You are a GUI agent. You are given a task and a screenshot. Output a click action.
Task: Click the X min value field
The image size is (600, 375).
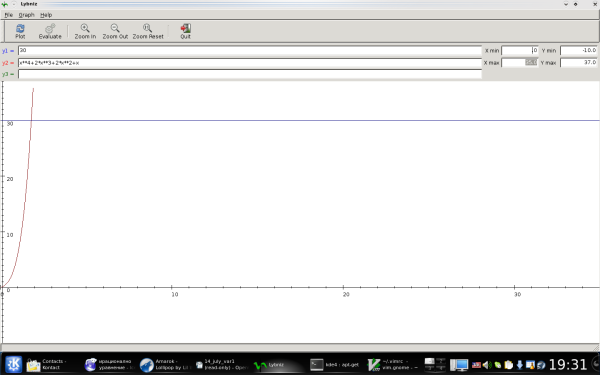[x=520, y=51]
